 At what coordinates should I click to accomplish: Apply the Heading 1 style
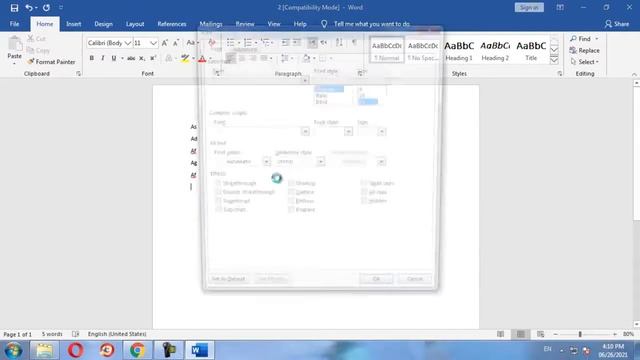pos(459,50)
